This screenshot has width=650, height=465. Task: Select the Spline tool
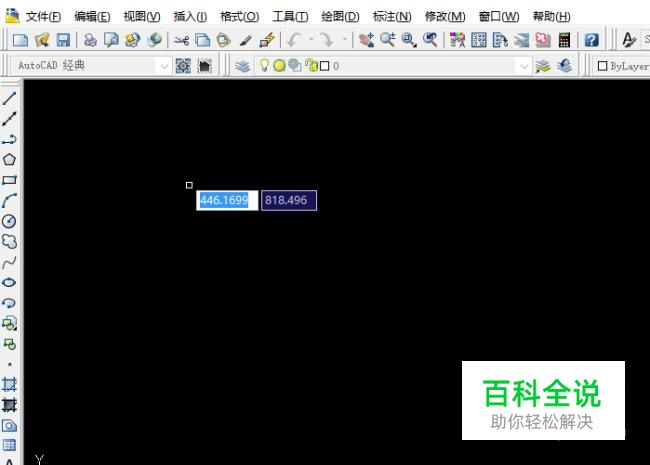tap(9, 262)
